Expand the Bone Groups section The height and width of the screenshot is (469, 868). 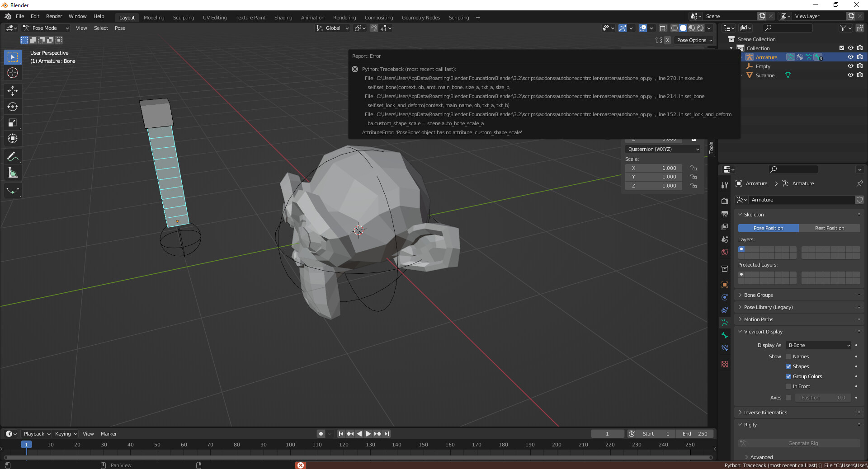coord(758,295)
